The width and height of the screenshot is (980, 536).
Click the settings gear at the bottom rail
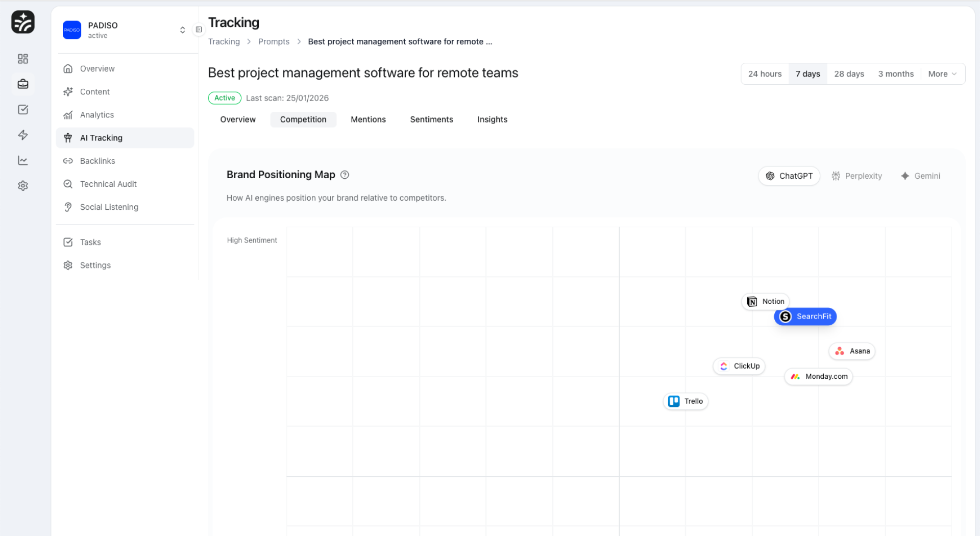22,185
